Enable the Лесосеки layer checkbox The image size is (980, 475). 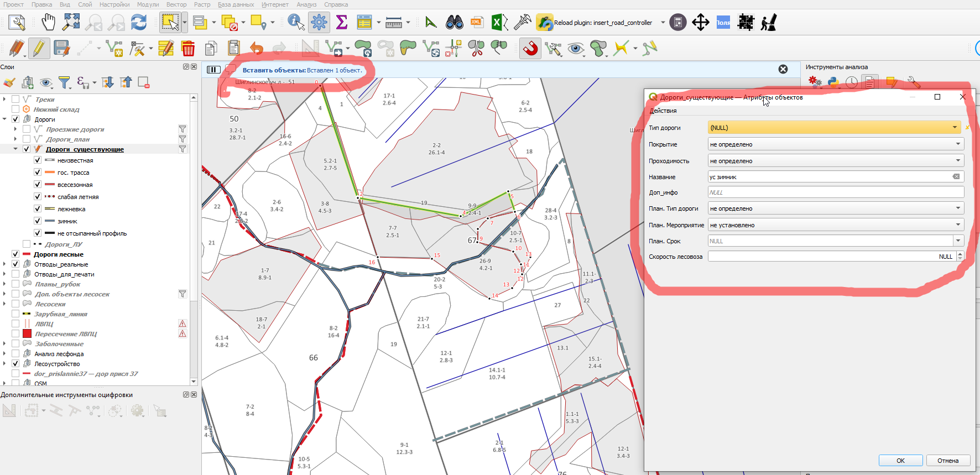pos(15,304)
